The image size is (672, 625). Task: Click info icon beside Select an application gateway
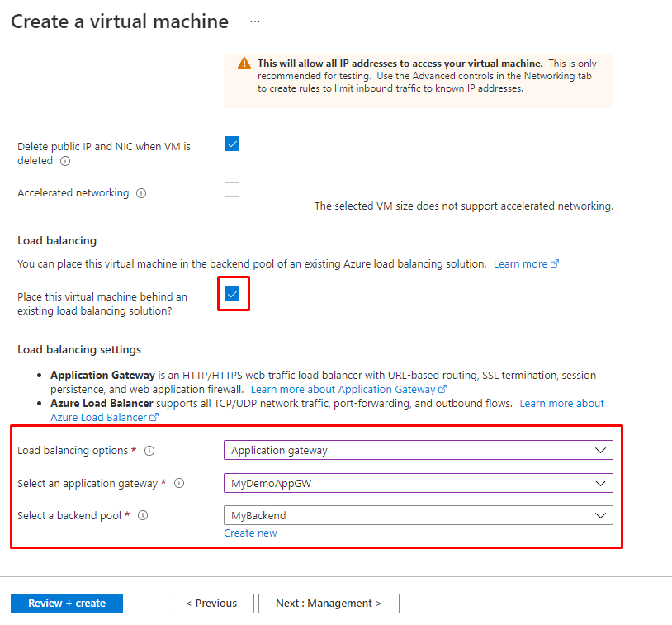click(179, 483)
